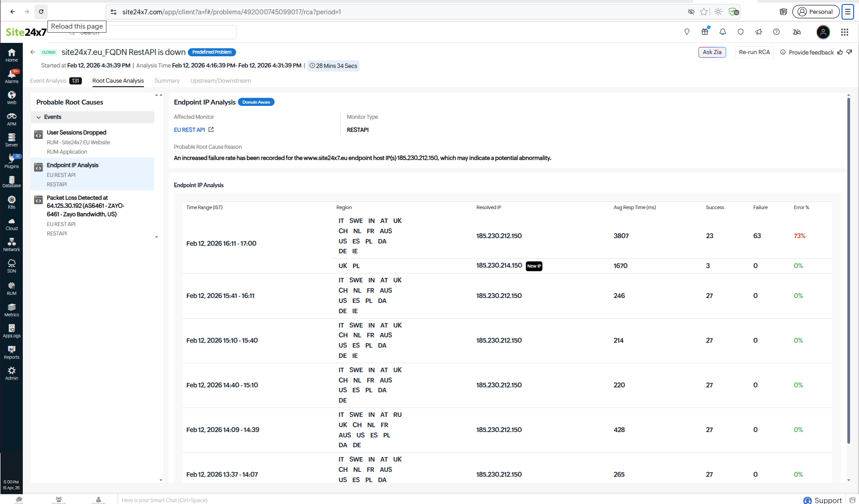The width and height of the screenshot is (859, 504).
Task: Open the K8s sidebar icon
Action: [x=12, y=202]
